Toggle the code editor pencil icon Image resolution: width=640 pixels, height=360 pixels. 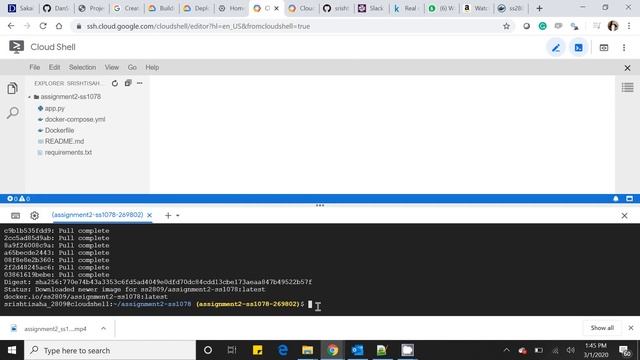coord(556,48)
